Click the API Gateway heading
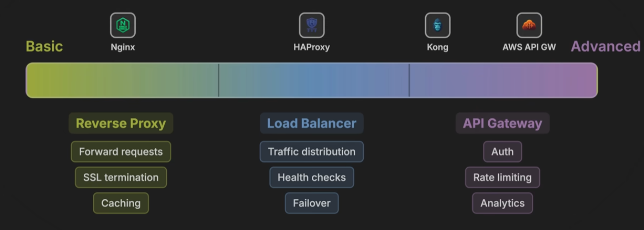This screenshot has width=644, height=230. pos(503,123)
